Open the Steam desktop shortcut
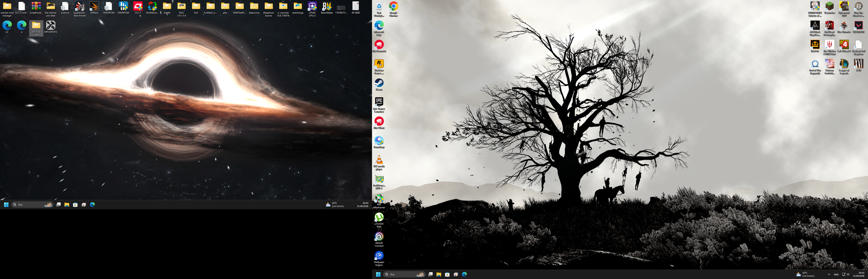Screen dimensions: 868x279 pyautogui.click(x=379, y=84)
